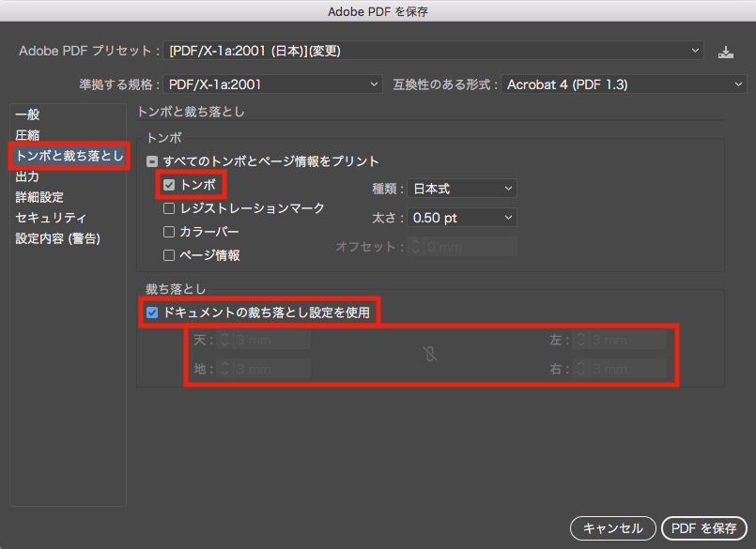Click the オフセット stepper arrows
The image size is (756, 549).
coord(416,247)
